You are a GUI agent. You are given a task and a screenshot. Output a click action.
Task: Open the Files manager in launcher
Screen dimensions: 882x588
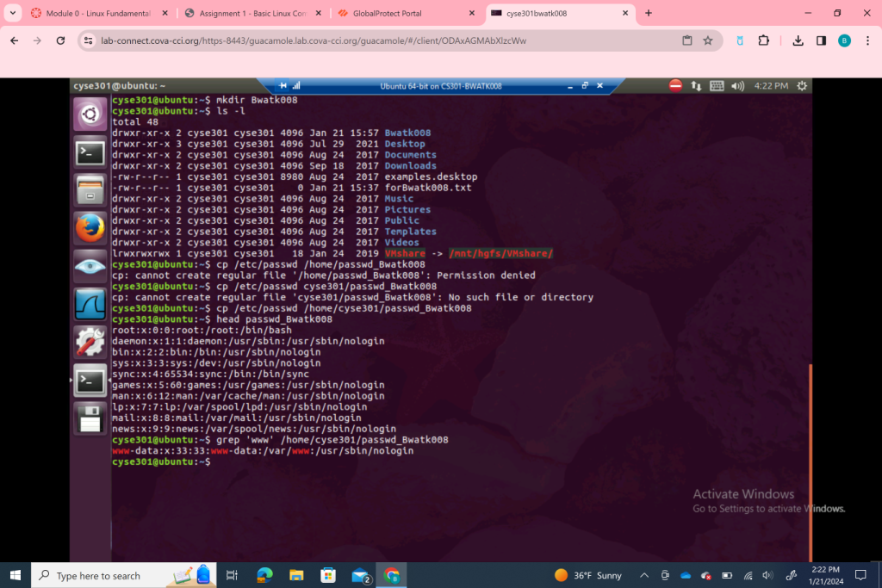(x=90, y=189)
